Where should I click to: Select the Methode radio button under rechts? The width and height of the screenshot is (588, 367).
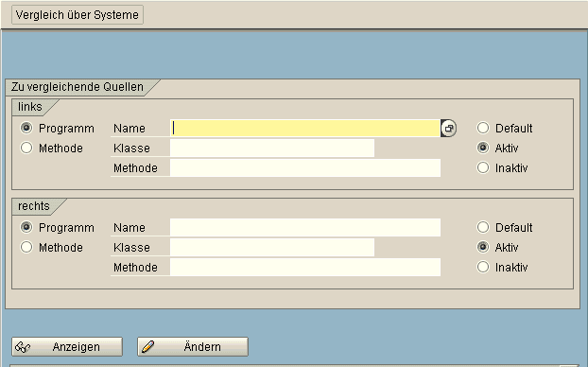[26, 247]
